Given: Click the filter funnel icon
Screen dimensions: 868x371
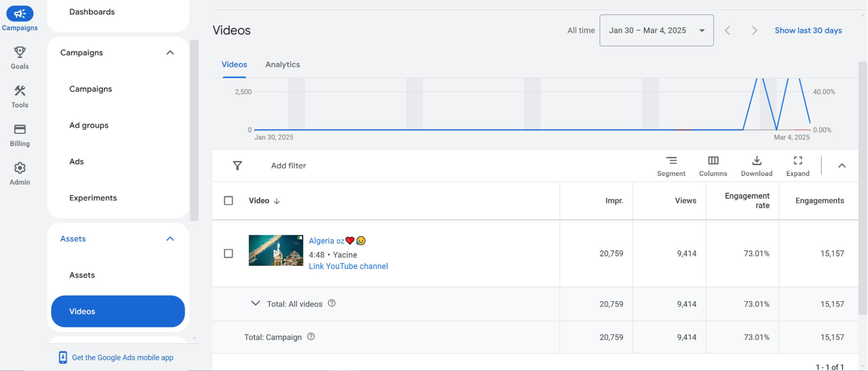Looking at the screenshot, I should coord(237,166).
